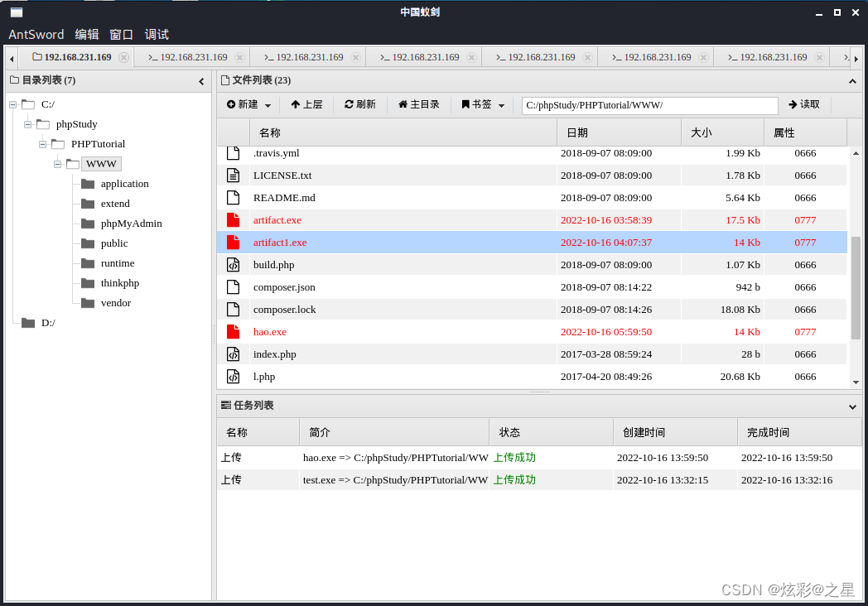Click the window menu icon in title bar
868x606 pixels.
click(17, 12)
